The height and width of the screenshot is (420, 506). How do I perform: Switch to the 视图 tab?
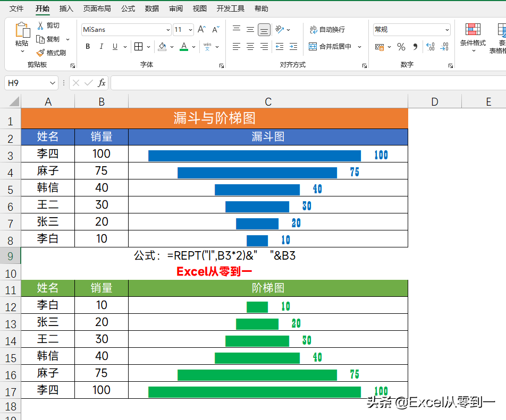200,8
